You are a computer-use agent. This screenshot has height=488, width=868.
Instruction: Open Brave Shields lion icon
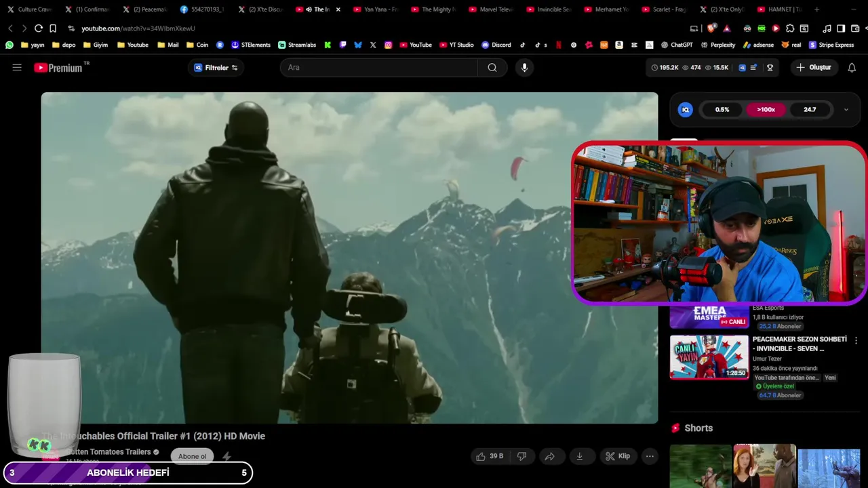(711, 28)
